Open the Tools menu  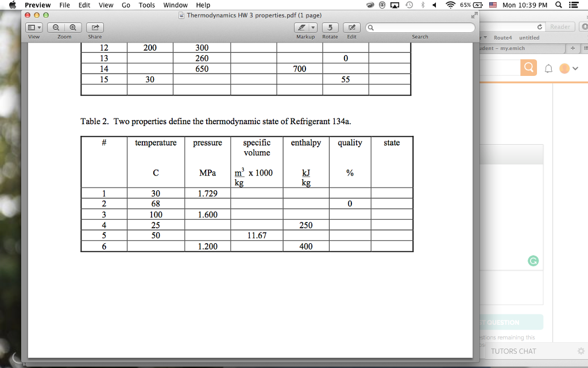click(x=146, y=5)
